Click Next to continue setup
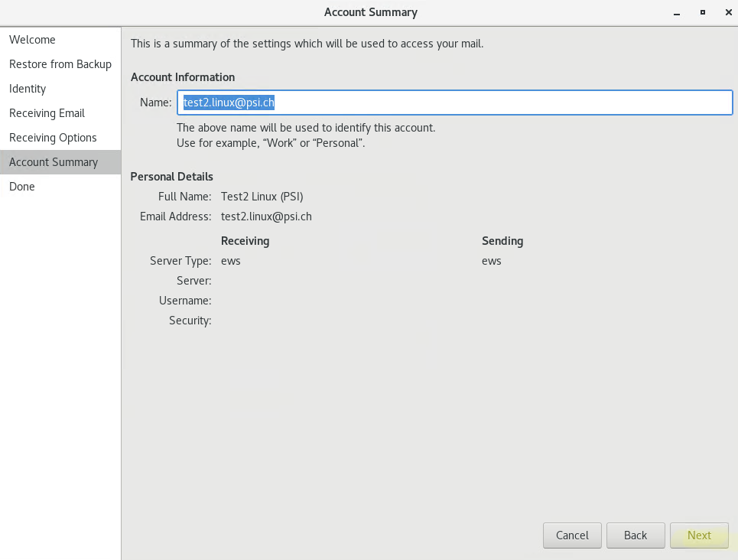Viewport: 738px width, 560px height. (x=699, y=536)
